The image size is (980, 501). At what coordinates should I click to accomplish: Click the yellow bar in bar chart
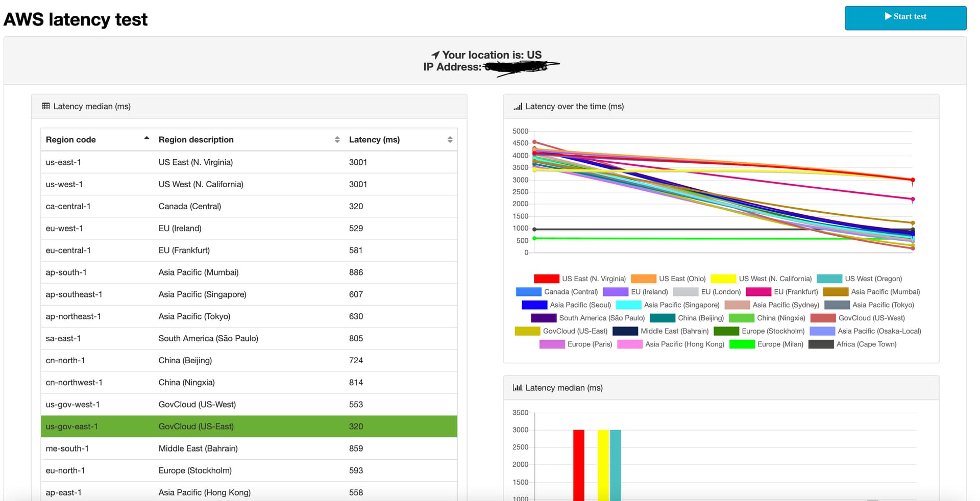[603, 465]
